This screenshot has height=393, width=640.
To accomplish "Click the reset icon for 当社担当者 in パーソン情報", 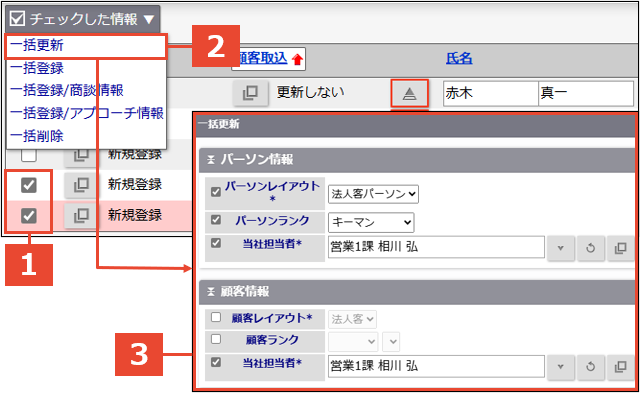I will [590, 248].
